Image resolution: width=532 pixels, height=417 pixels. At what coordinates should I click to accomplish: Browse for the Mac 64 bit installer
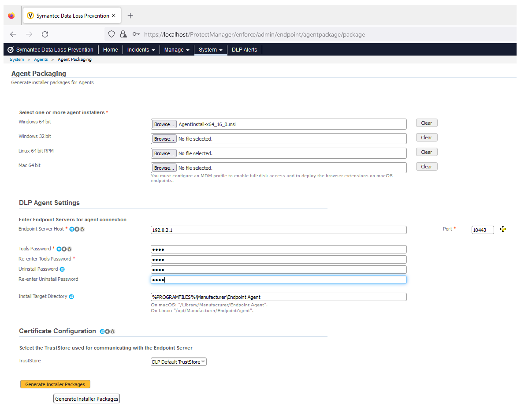tap(164, 168)
